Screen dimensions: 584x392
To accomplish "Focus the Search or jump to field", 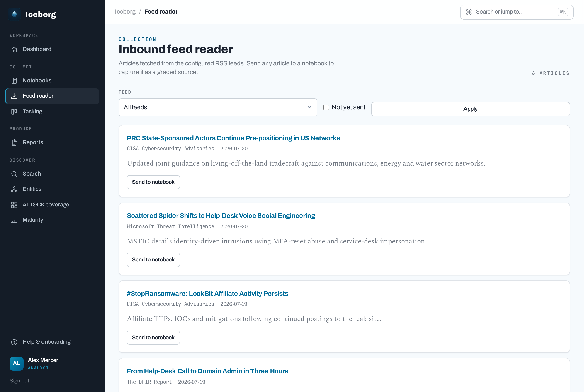I will pyautogui.click(x=517, y=12).
